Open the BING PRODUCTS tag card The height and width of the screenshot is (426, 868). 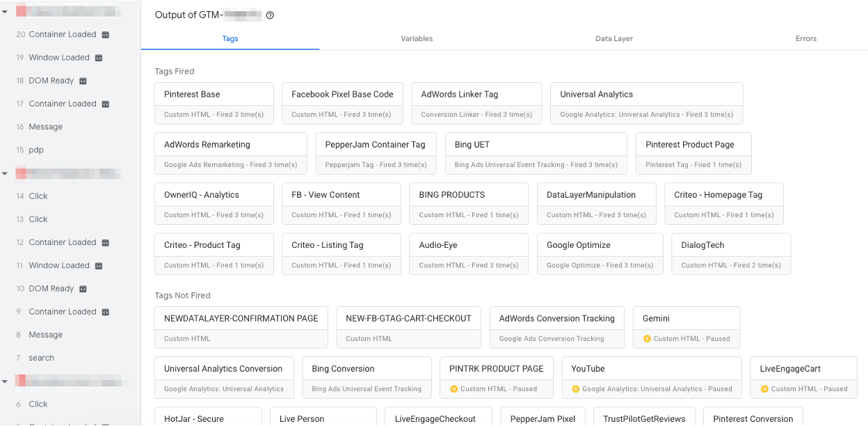[469, 204]
